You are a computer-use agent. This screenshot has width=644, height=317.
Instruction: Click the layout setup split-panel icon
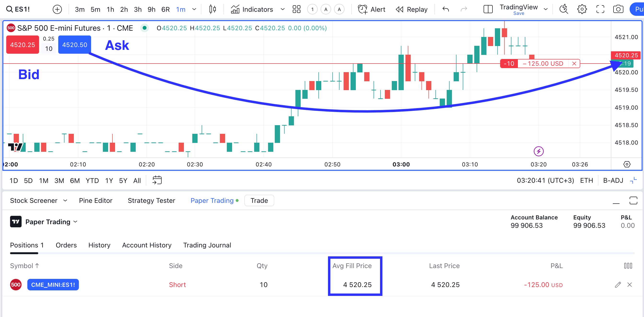click(488, 10)
